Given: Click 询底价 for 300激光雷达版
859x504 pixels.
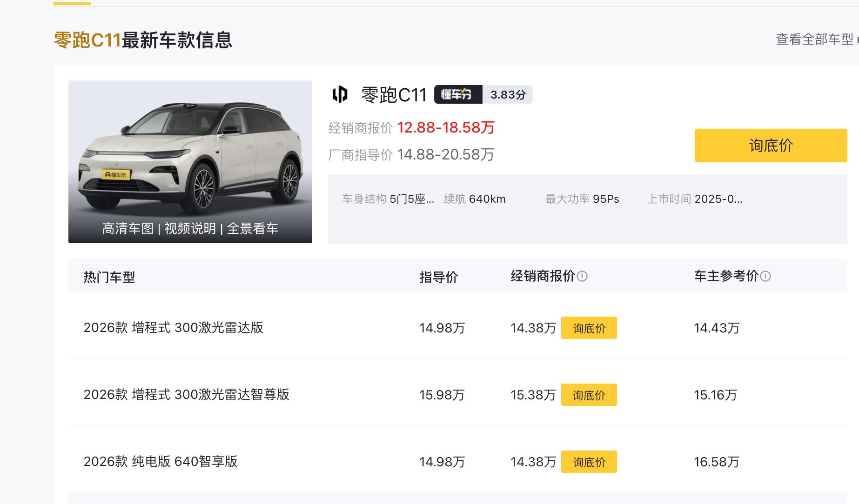Looking at the screenshot, I should point(589,328).
